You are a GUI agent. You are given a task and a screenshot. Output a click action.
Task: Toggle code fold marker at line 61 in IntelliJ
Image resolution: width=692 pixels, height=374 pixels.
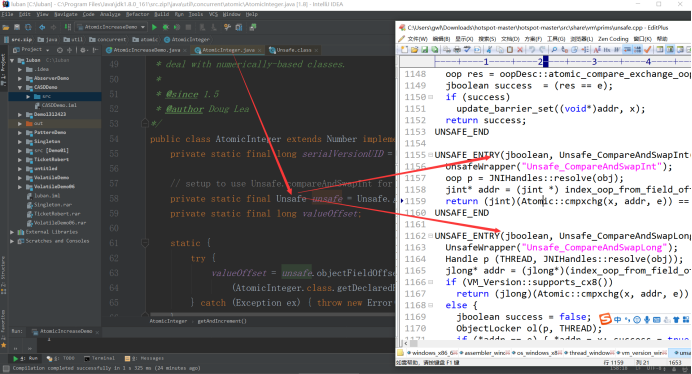[144, 243]
